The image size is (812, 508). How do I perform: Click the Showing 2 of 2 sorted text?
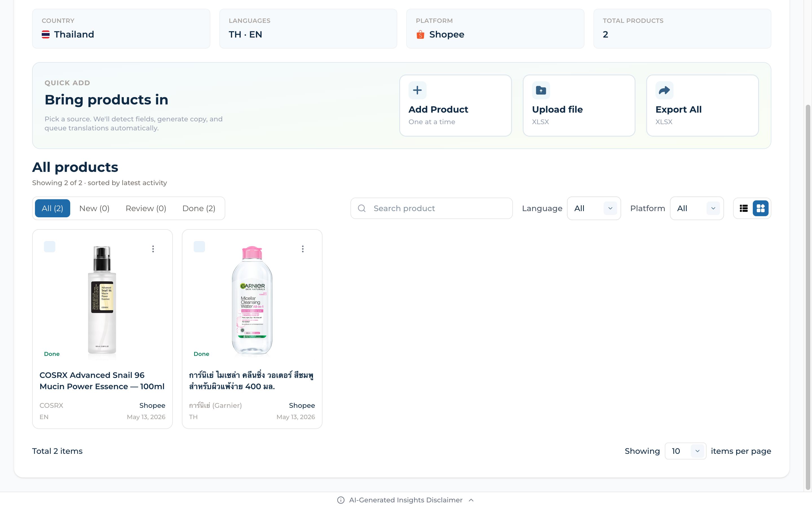pyautogui.click(x=100, y=183)
